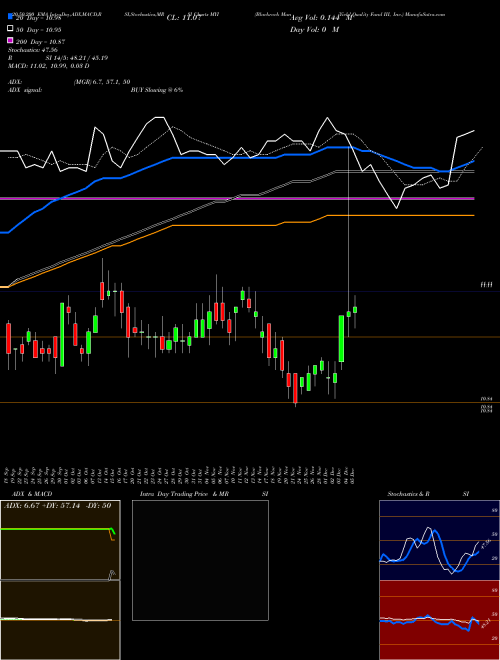Click the 'ADX: 6.67 +DY: 57.14 -DY: 50' header
This screenshot has height=660, width=500.
[x=58, y=506]
